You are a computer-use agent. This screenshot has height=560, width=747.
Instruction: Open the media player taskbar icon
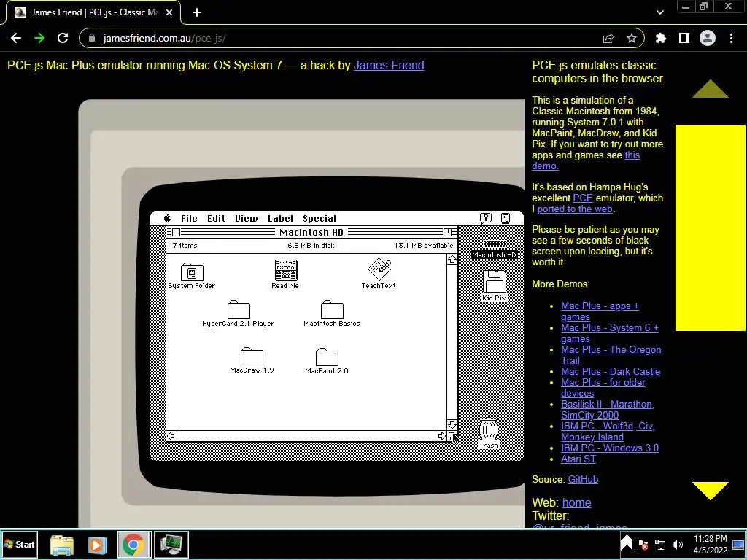tap(97, 545)
